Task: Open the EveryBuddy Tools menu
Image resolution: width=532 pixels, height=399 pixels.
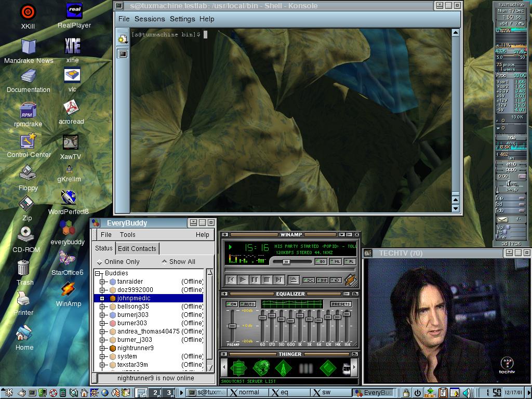Action: (x=128, y=235)
